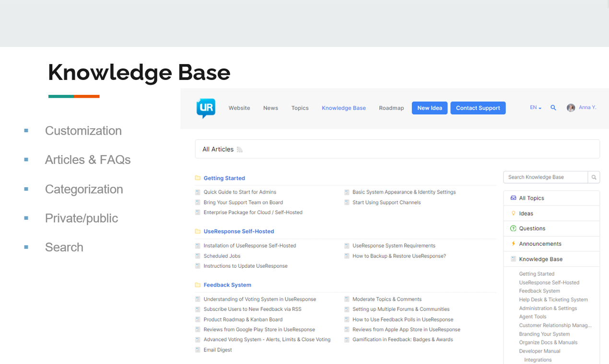This screenshot has height=364, width=609.
Task: Focus the Search Knowledge Base input field
Action: (546, 177)
